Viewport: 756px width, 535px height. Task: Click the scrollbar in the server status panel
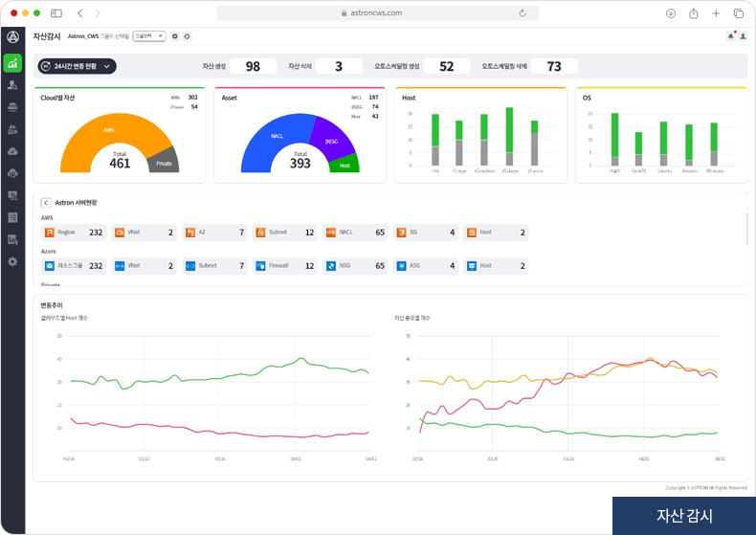coord(747,230)
